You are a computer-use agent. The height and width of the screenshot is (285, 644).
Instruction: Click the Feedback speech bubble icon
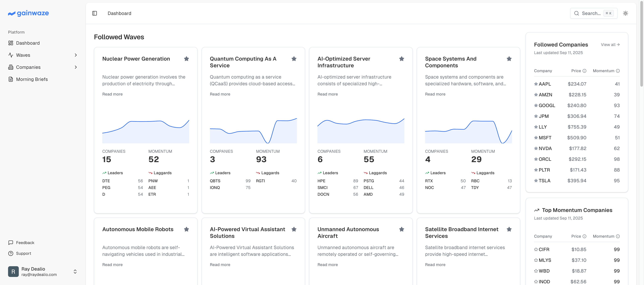pos(11,243)
